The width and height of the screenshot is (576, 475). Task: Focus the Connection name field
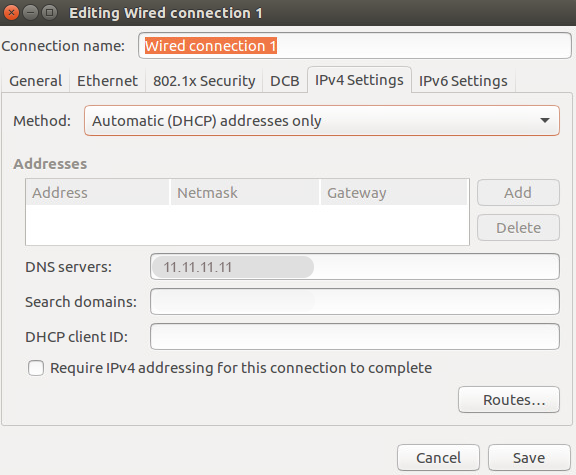(355, 46)
